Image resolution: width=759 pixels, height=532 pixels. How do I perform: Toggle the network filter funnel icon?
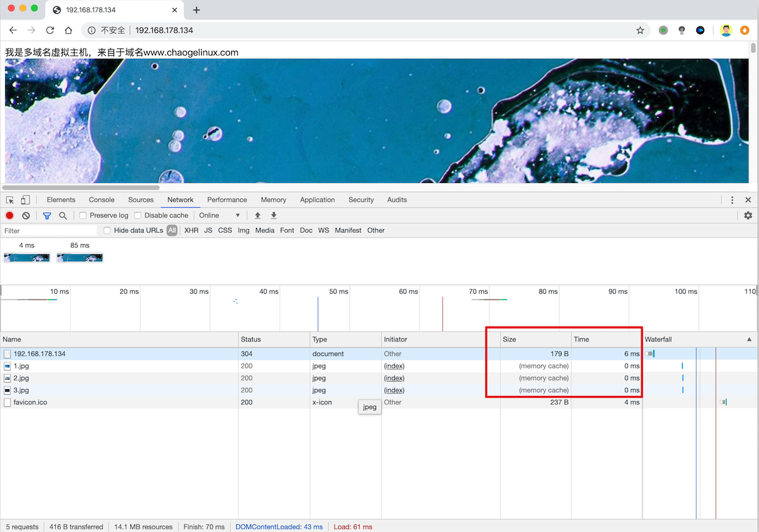pyautogui.click(x=47, y=216)
